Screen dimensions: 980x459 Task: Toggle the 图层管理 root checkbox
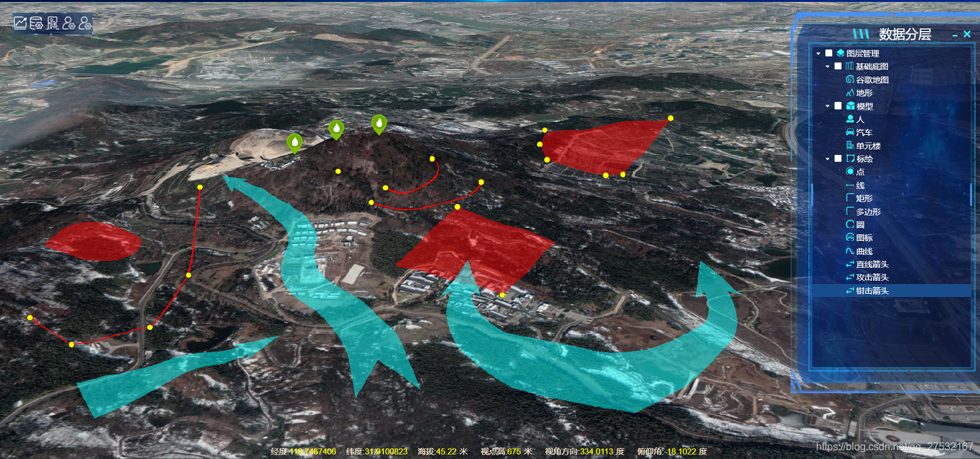point(829,53)
